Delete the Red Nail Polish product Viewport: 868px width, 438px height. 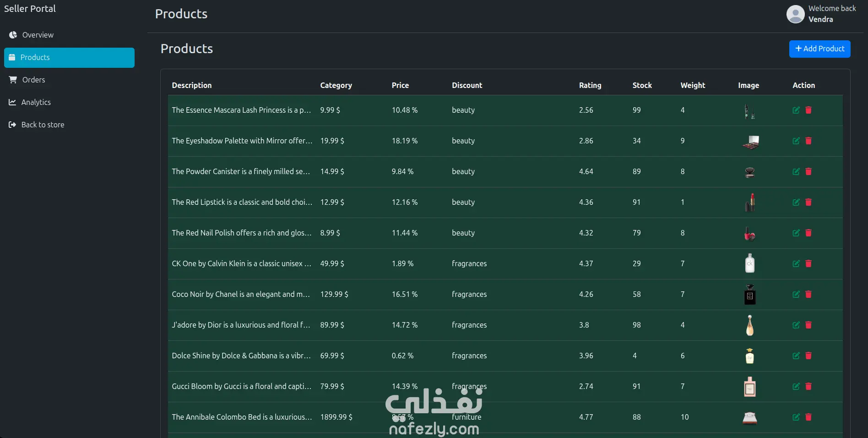[808, 233]
